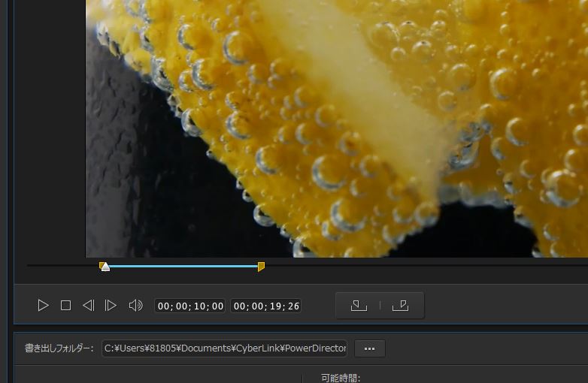Select the white playhead marker on the scrubber
Screen dimensions: 588x383
pos(105,267)
